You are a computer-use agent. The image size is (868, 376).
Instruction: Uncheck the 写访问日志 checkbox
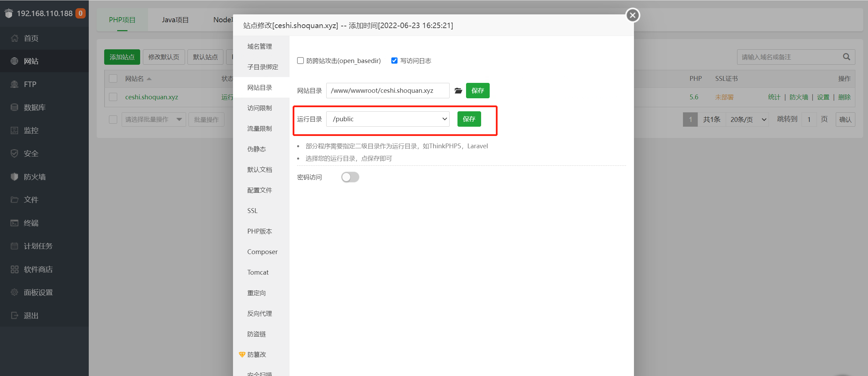[394, 61]
